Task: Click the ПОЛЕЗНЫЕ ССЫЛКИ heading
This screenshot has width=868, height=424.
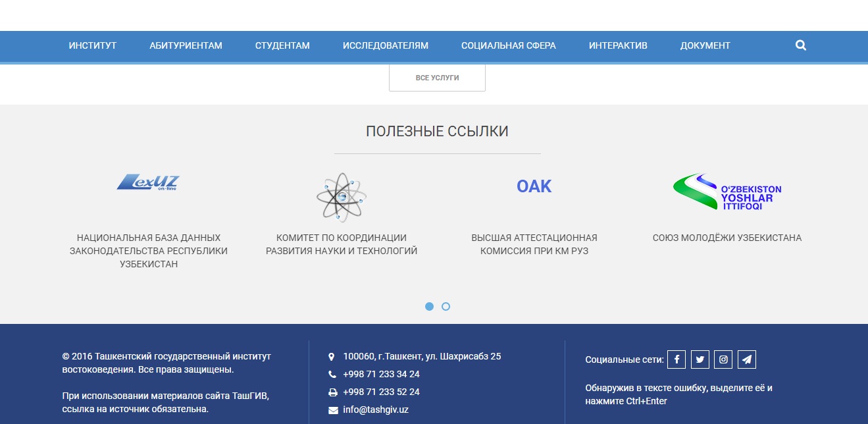Action: (x=437, y=131)
